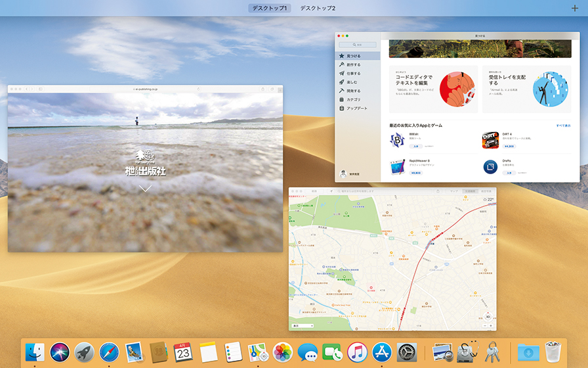This screenshot has height=368, width=588.
Task: Select カテゴリ in App Store sidebar
Action: click(353, 99)
